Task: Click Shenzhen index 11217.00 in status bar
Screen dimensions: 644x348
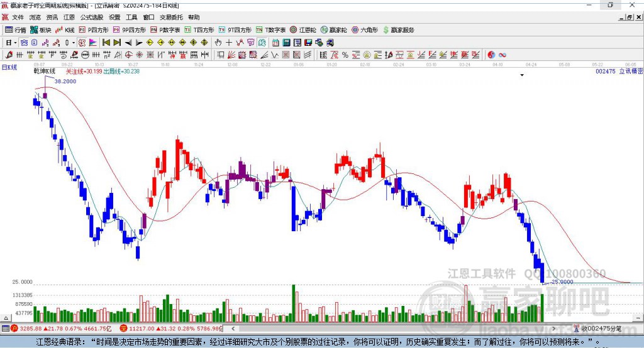Action: (x=142, y=329)
